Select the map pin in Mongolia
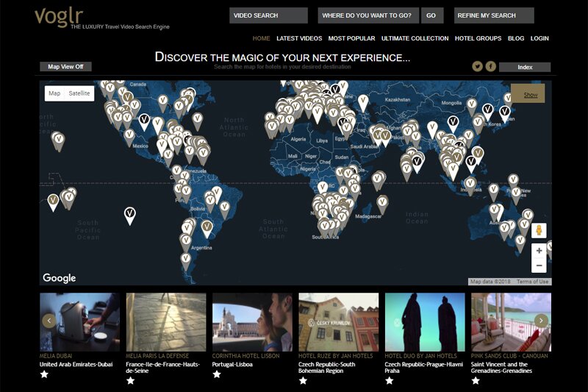 471,107
